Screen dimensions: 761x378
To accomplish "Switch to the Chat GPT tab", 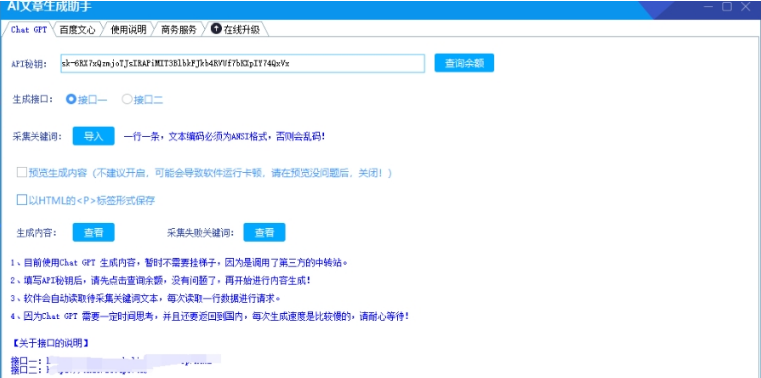I will click(29, 30).
